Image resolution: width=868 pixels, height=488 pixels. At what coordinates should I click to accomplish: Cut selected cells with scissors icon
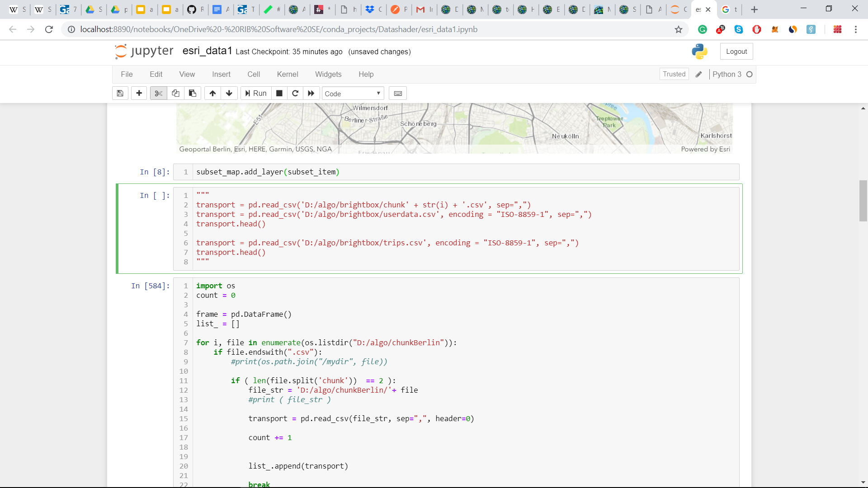158,93
